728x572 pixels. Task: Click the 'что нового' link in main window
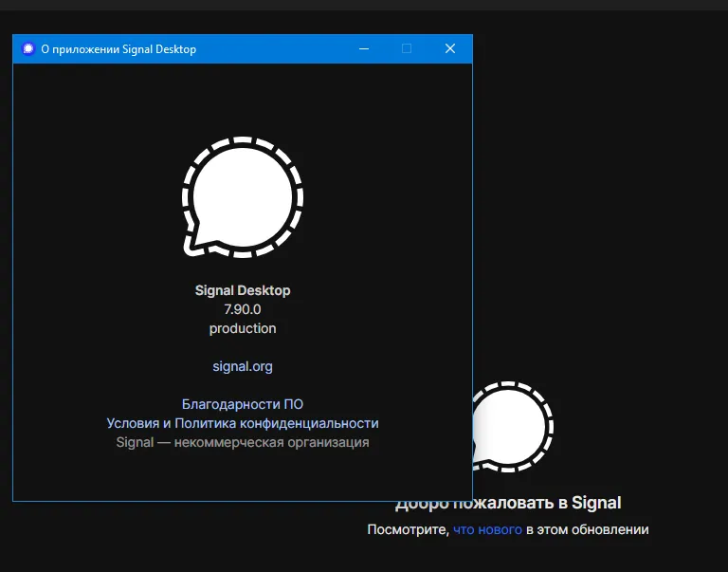487,529
